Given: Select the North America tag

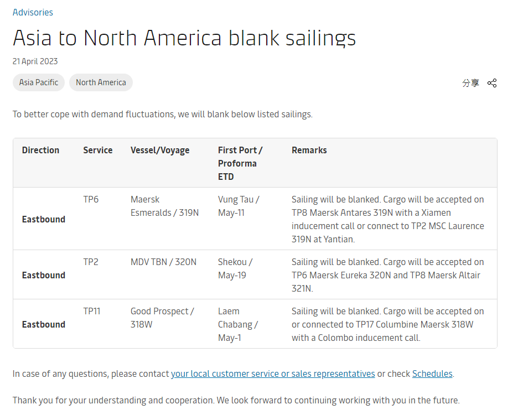Looking at the screenshot, I should (101, 82).
